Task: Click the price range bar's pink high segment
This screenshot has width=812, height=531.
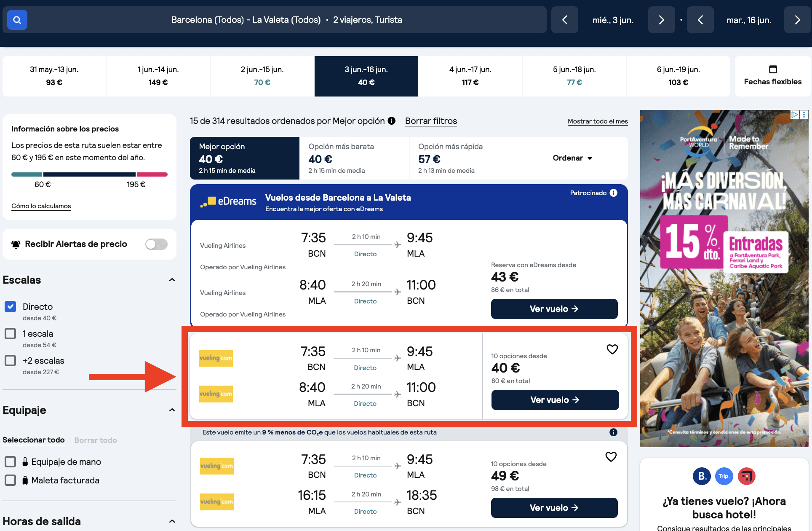Action: (x=152, y=174)
